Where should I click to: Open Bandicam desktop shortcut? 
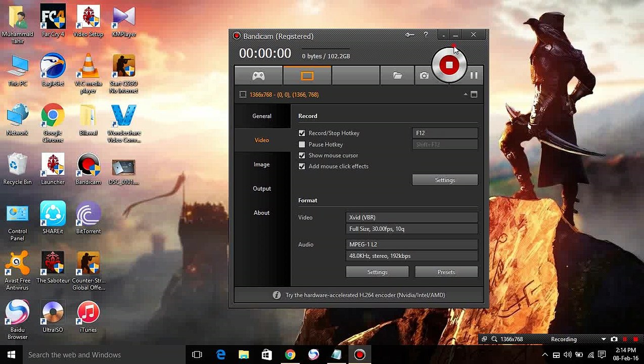point(88,169)
